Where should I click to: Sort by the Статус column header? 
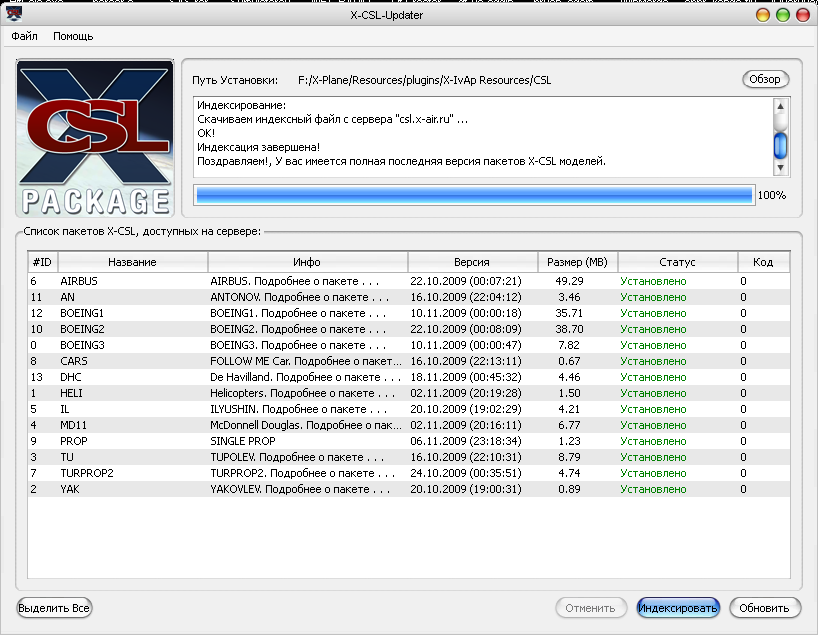click(x=677, y=262)
